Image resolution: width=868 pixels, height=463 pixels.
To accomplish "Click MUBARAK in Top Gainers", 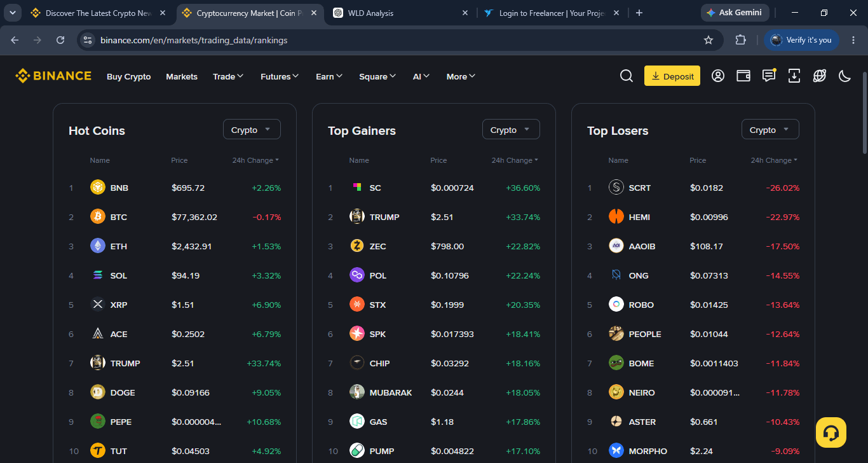I will click(391, 392).
